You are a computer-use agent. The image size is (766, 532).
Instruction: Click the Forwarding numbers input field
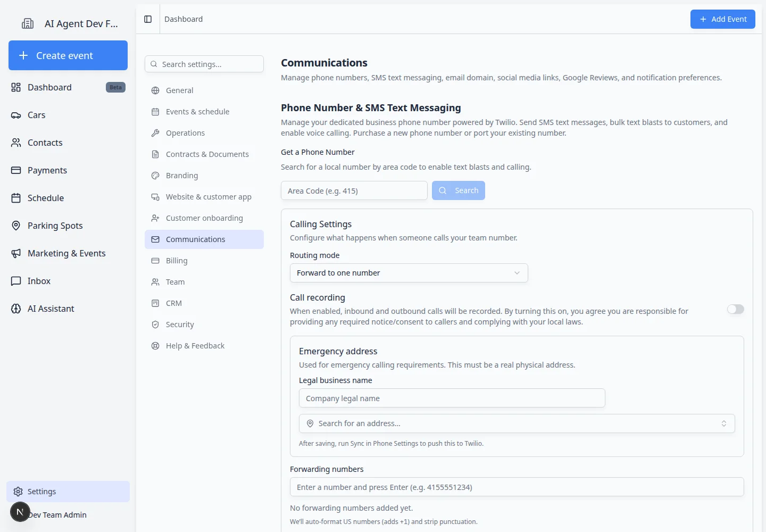click(517, 487)
